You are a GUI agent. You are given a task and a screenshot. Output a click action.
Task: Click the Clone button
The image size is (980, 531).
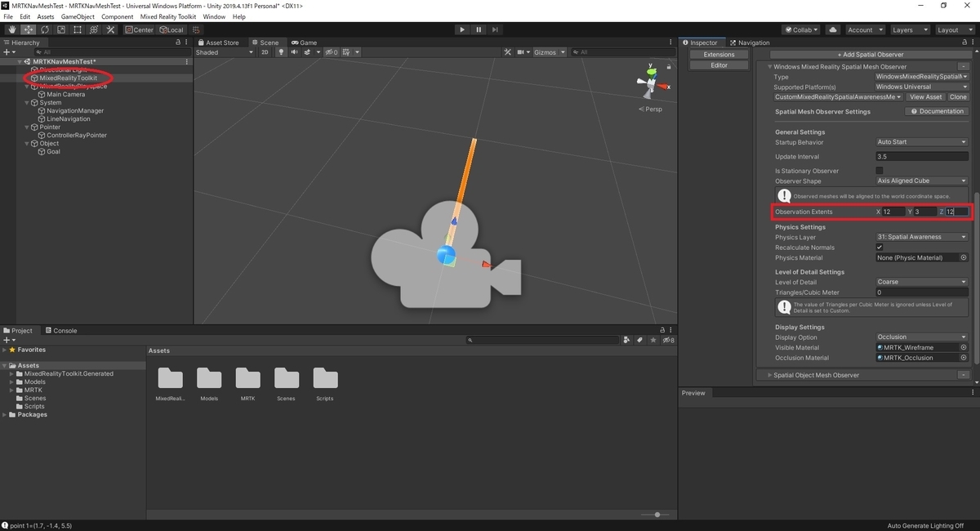pos(958,96)
